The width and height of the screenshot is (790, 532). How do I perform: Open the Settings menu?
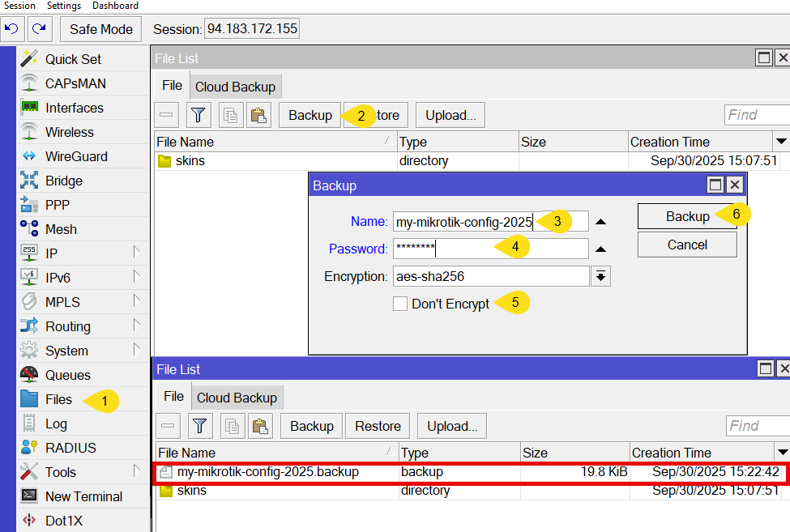click(x=63, y=6)
